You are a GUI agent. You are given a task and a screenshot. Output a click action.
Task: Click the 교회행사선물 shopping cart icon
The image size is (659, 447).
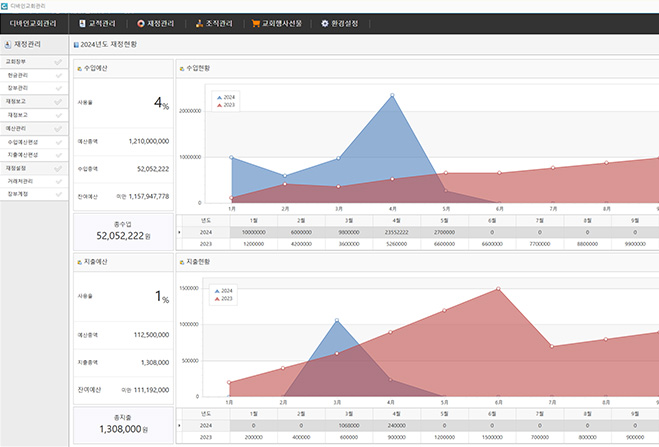[256, 23]
